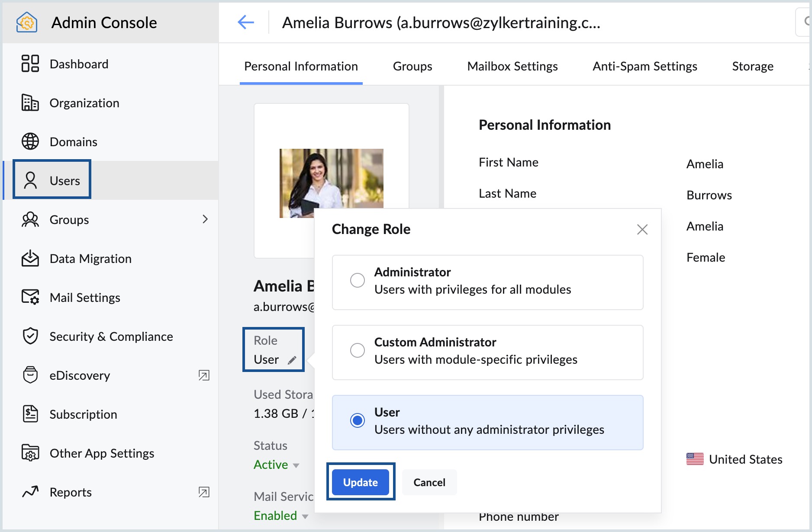Click the Data Migration inbox icon
The width and height of the screenshot is (812, 532).
[x=30, y=258]
